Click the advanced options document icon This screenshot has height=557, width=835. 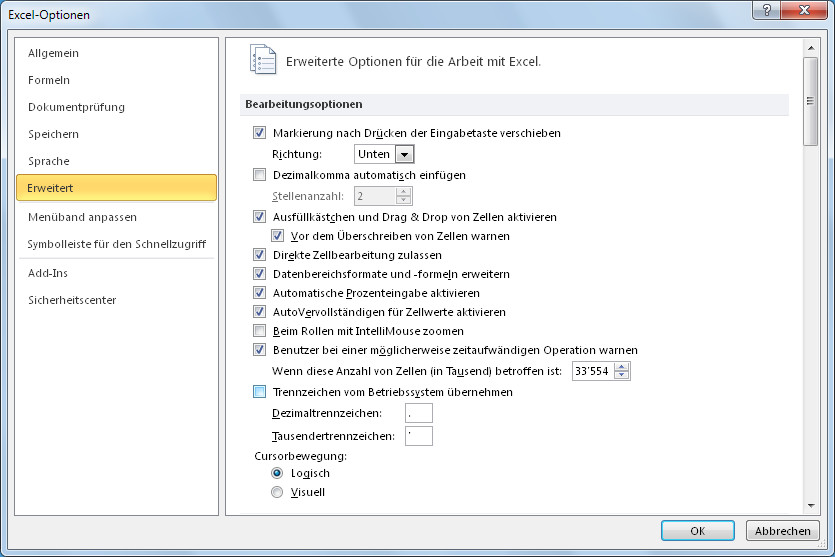point(263,60)
